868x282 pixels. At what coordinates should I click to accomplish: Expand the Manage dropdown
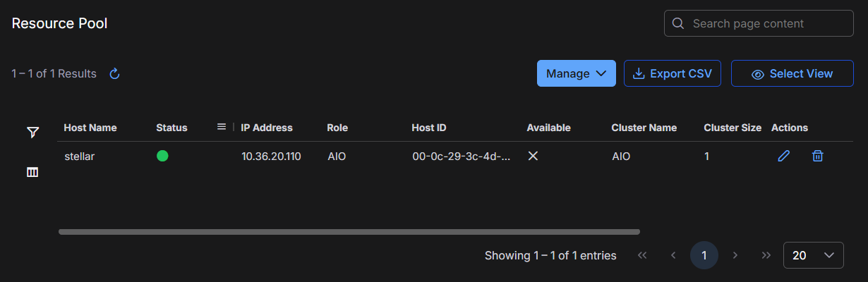pos(576,73)
